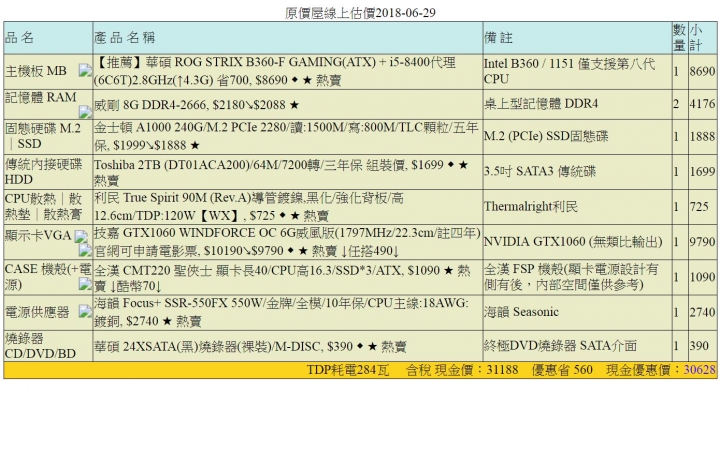Click the 海韻 Seasonic remark

pyautogui.click(x=521, y=312)
